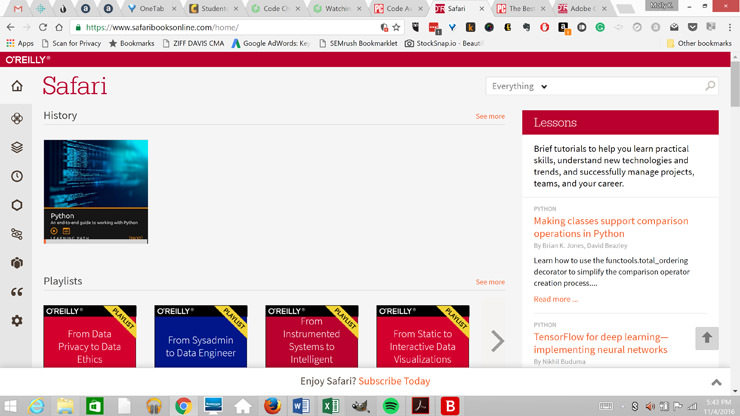
Task: Click the Safari heading logo
Action: (75, 86)
